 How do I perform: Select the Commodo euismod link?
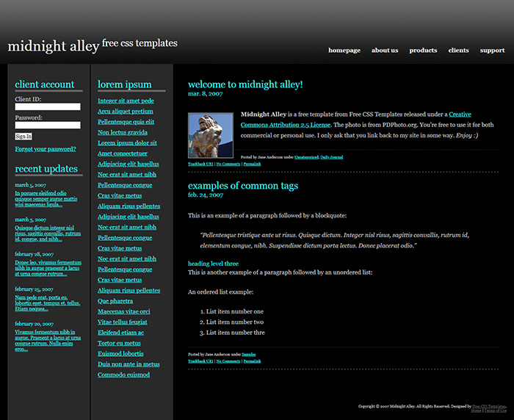(123, 374)
